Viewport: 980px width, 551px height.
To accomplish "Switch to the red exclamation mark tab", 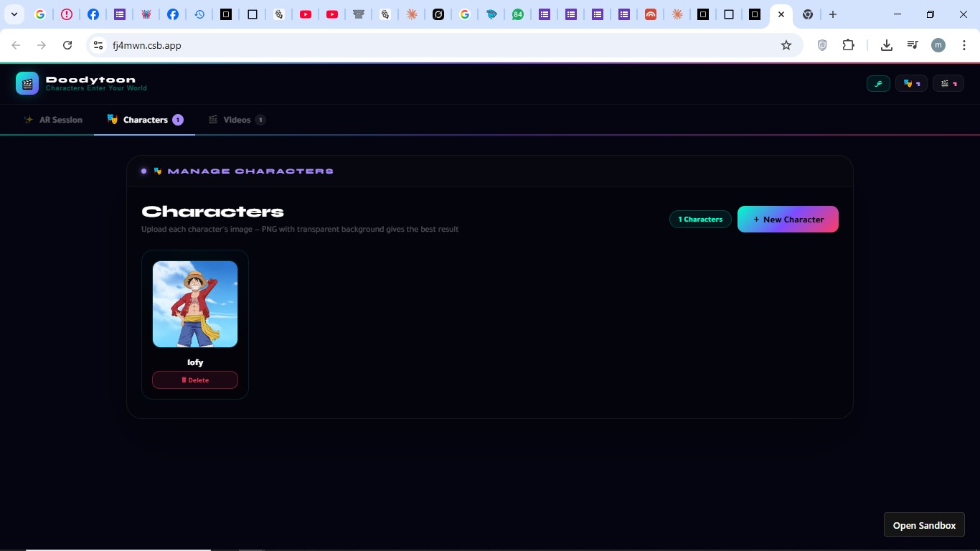I will [x=67, y=14].
